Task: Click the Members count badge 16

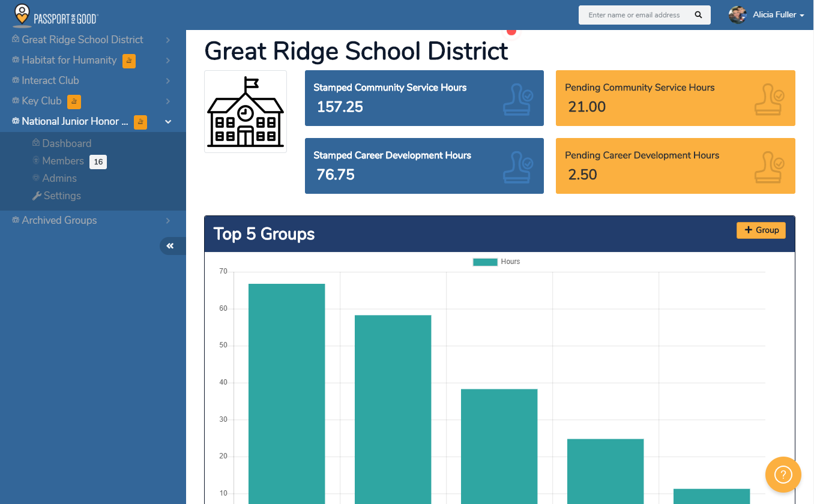Action: point(98,161)
